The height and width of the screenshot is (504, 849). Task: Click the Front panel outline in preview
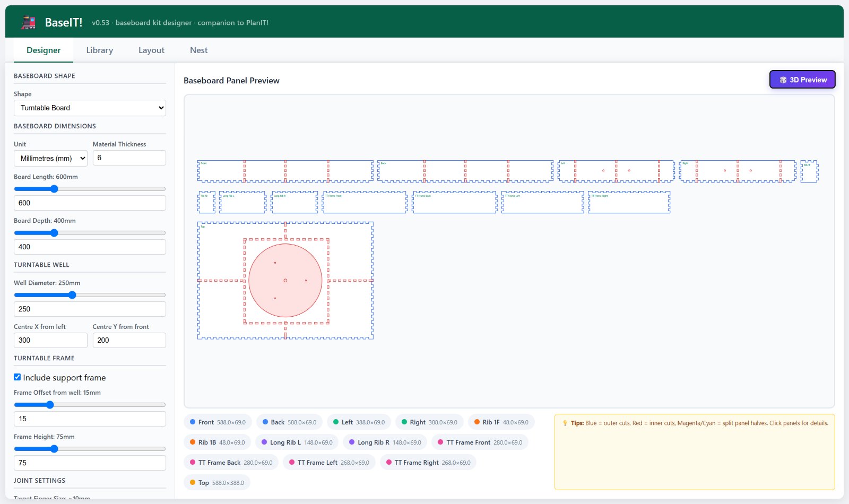point(285,171)
